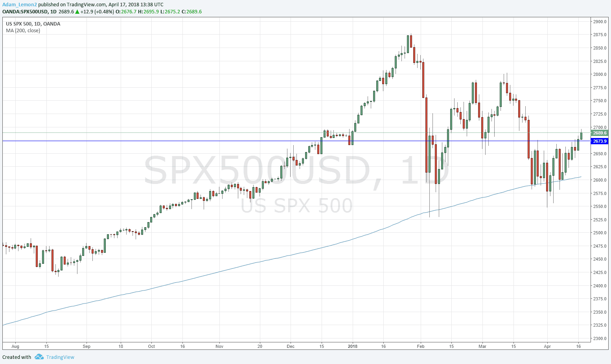Click the 2600.0 price axis label
The width and height of the screenshot is (611, 364).
pos(599,180)
